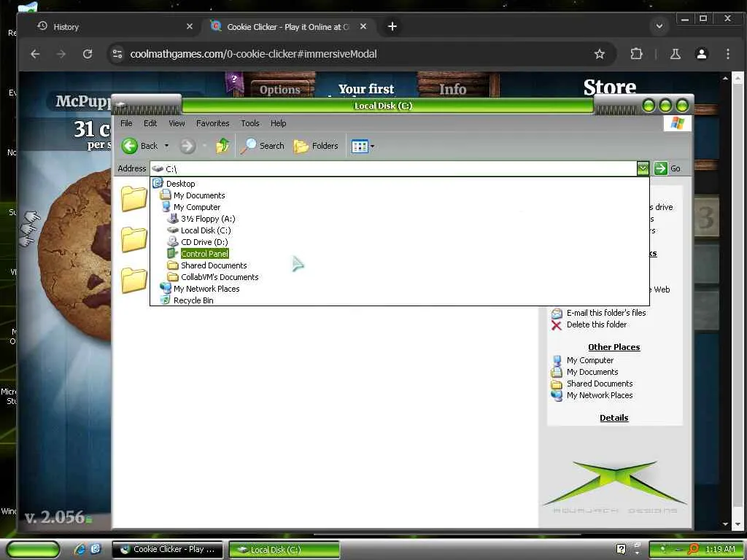Click the My Computer icon in Other Places
The width and height of the screenshot is (747, 560).
(x=557, y=360)
